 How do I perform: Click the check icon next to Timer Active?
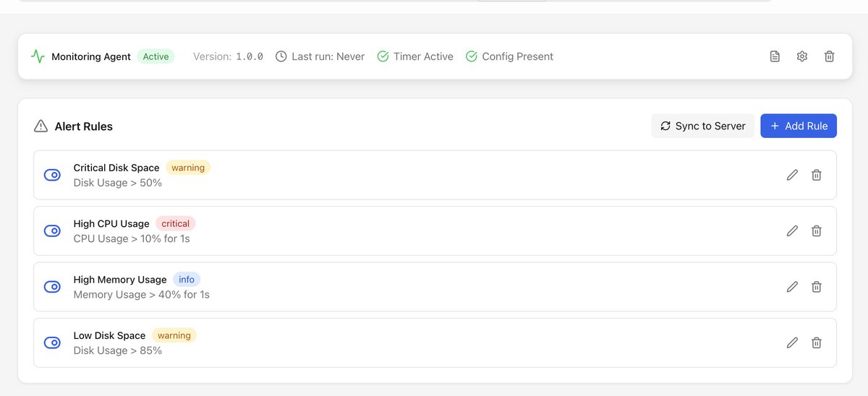(383, 56)
